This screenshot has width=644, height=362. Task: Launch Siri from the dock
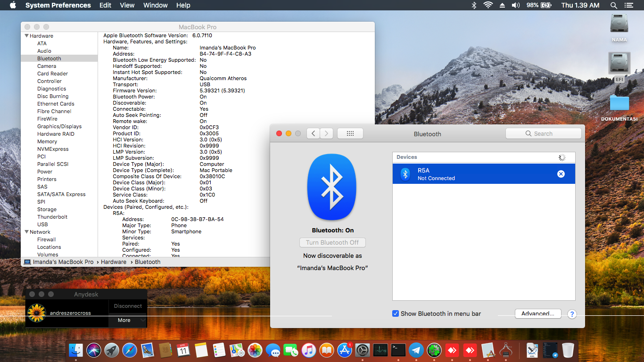click(94, 350)
